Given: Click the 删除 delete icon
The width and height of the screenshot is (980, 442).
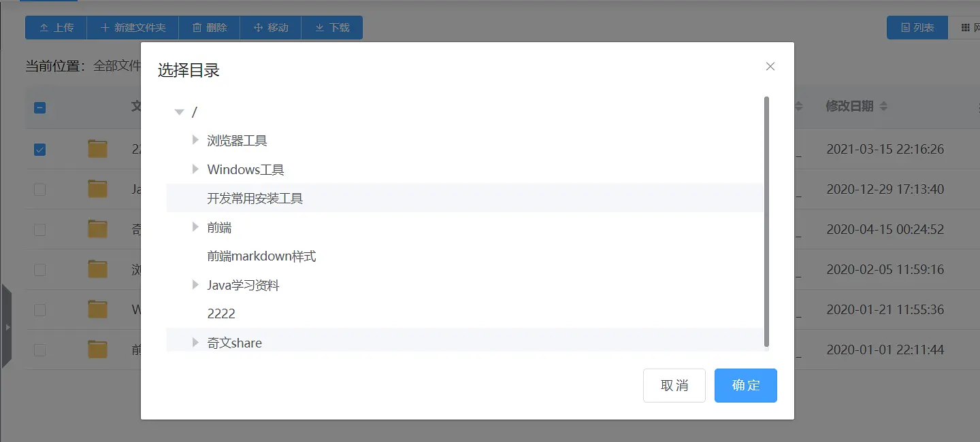Looking at the screenshot, I should 195,27.
